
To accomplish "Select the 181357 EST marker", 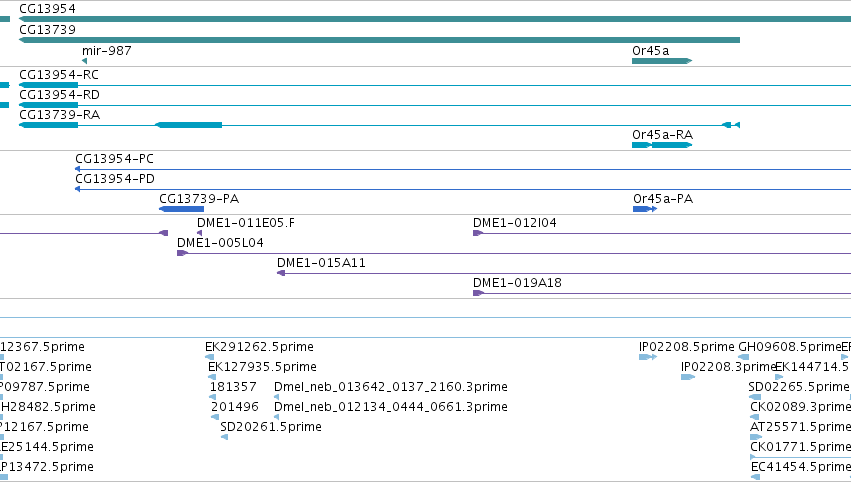I will [213, 397].
